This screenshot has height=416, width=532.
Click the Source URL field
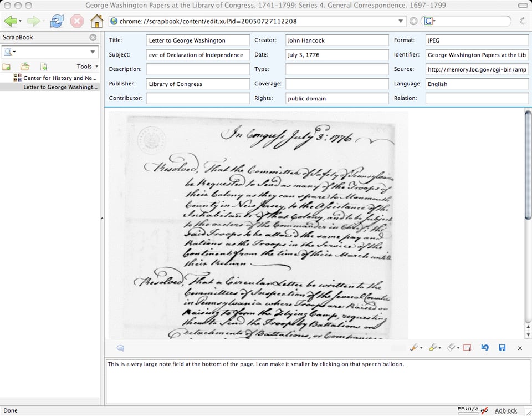click(x=477, y=69)
